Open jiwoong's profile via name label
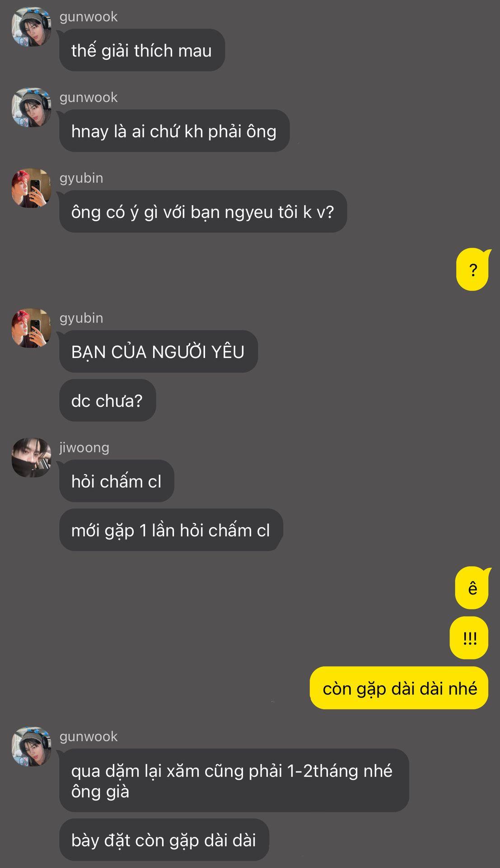Screen dimensions: 500x868 click(84, 447)
